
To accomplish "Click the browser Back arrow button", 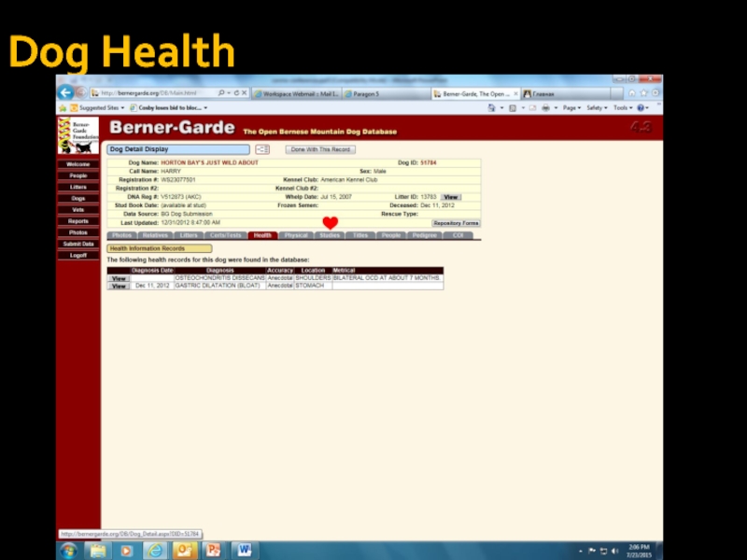I will point(65,92).
